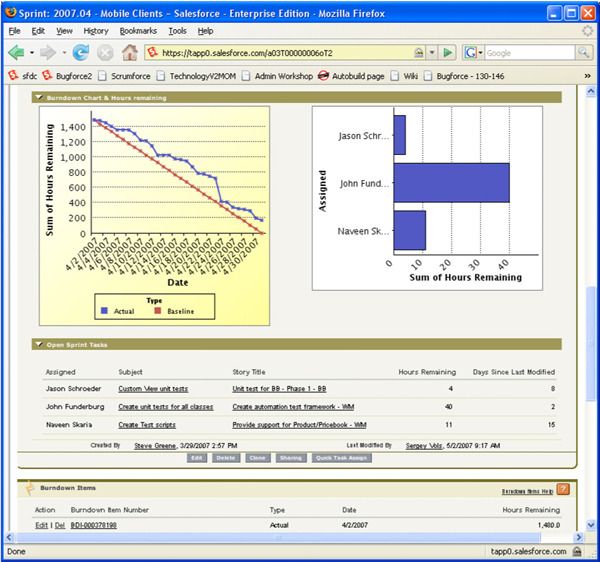Click the blue Actual legend swatch
The image size is (600, 562).
(104, 311)
